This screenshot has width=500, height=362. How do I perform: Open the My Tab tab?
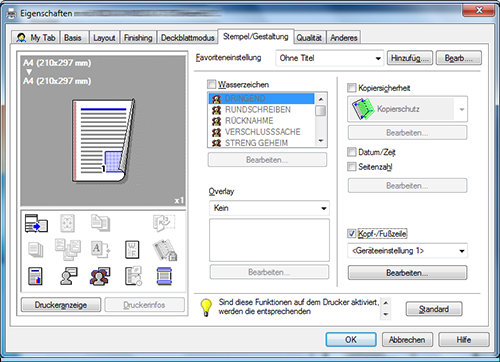click(36, 38)
